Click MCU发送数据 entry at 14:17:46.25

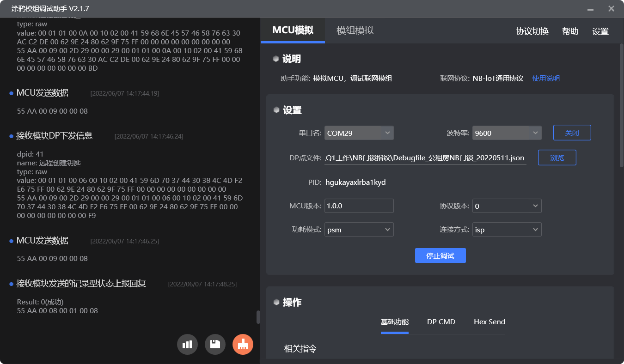(x=43, y=241)
